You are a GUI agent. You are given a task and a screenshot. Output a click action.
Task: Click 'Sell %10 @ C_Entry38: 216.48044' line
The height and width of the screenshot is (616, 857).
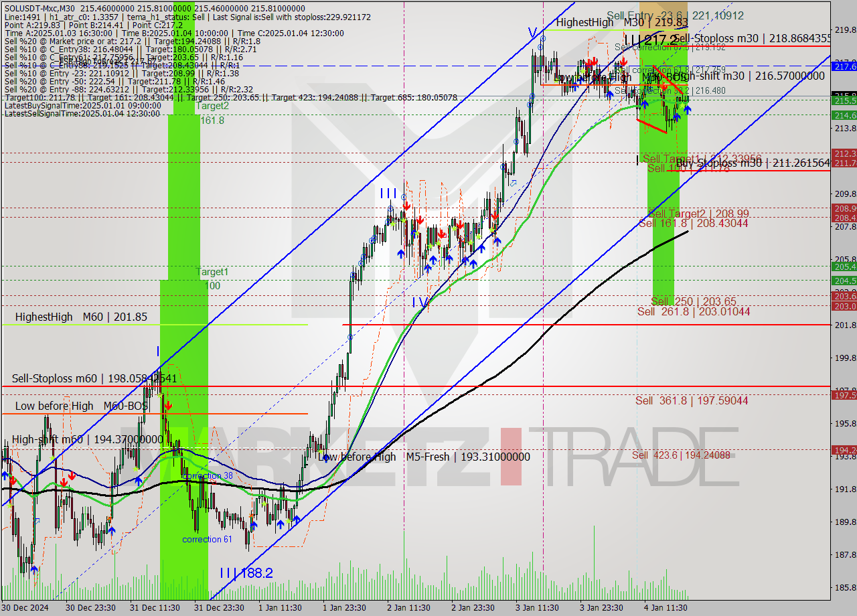coord(131,49)
